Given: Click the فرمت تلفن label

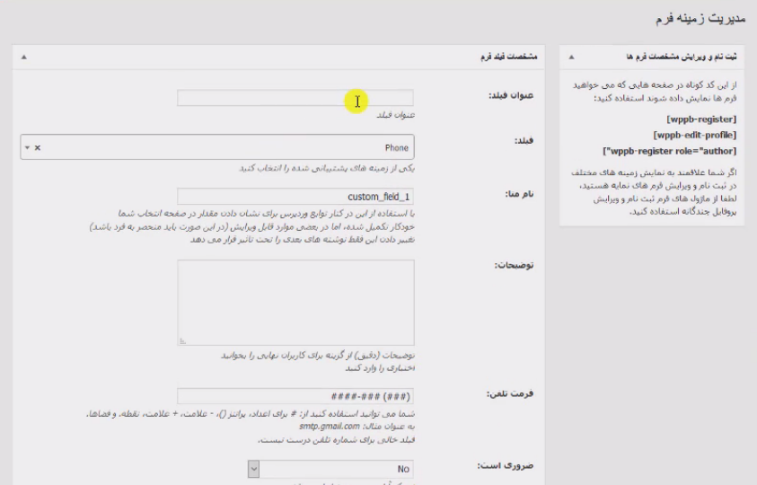Looking at the screenshot, I should (510, 393).
